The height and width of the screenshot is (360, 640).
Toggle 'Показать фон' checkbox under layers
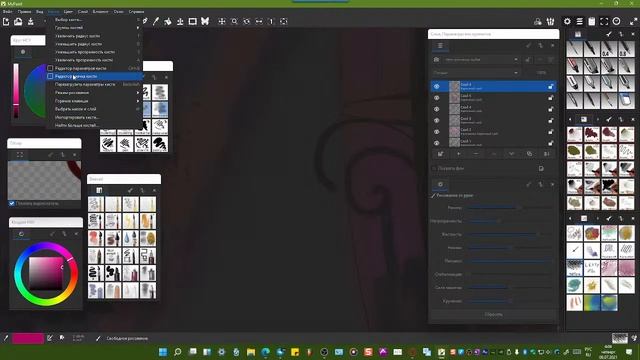click(434, 168)
